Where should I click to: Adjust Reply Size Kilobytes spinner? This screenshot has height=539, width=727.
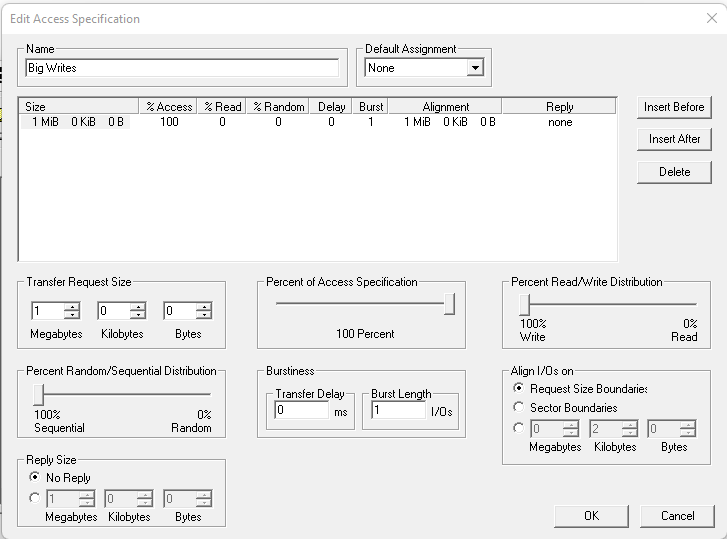[x=145, y=499]
